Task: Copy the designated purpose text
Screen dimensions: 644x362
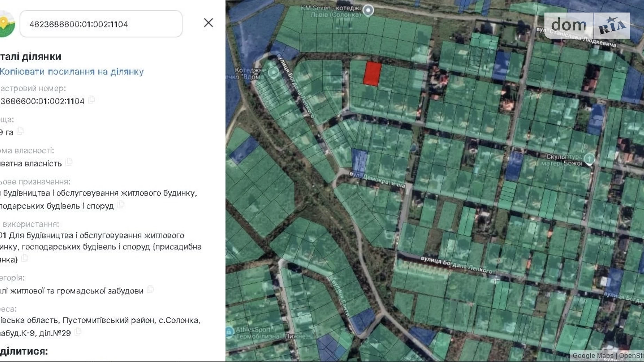Action: pyautogui.click(x=121, y=205)
